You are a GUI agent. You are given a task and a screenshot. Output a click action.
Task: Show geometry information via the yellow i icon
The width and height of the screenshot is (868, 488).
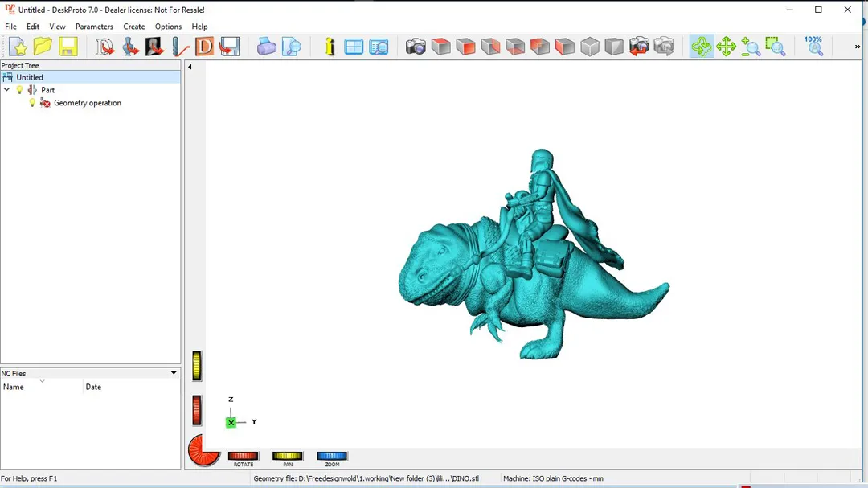[330, 47]
